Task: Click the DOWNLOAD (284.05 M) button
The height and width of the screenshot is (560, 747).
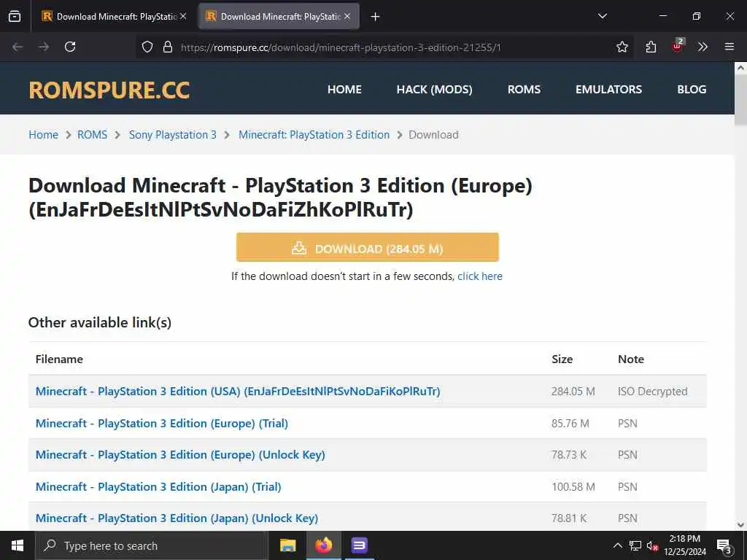Action: point(368,247)
